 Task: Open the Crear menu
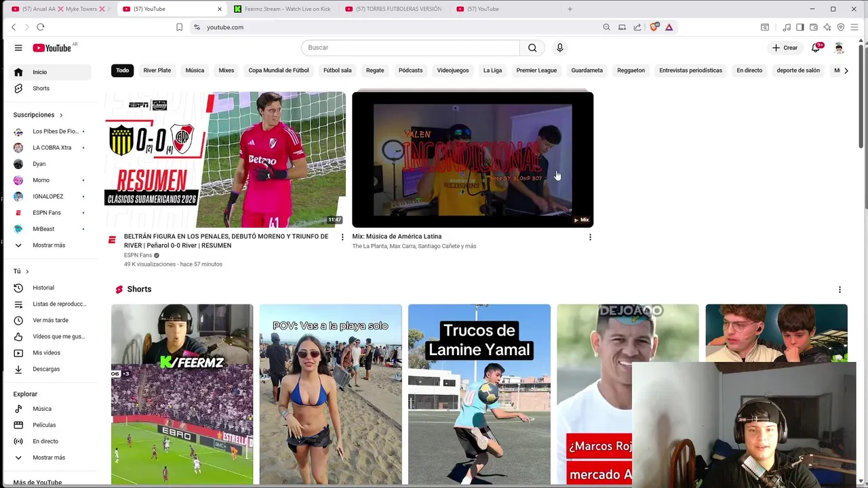coord(785,47)
